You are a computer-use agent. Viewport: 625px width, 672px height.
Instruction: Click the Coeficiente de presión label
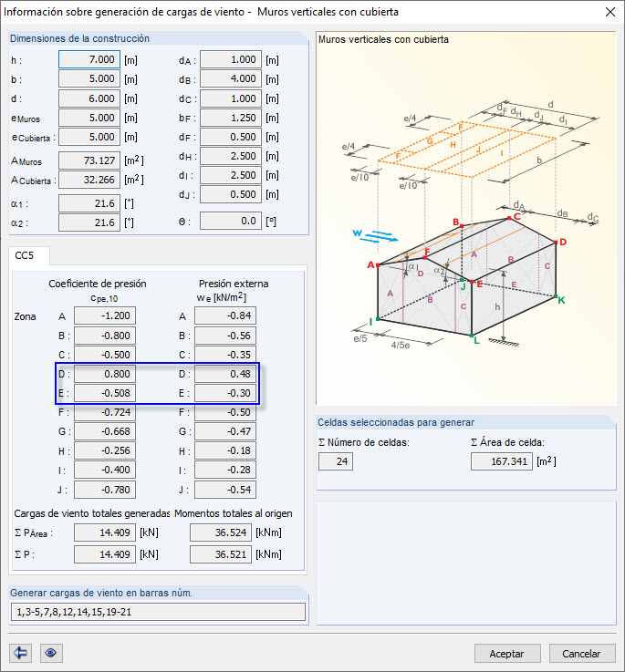(x=98, y=284)
